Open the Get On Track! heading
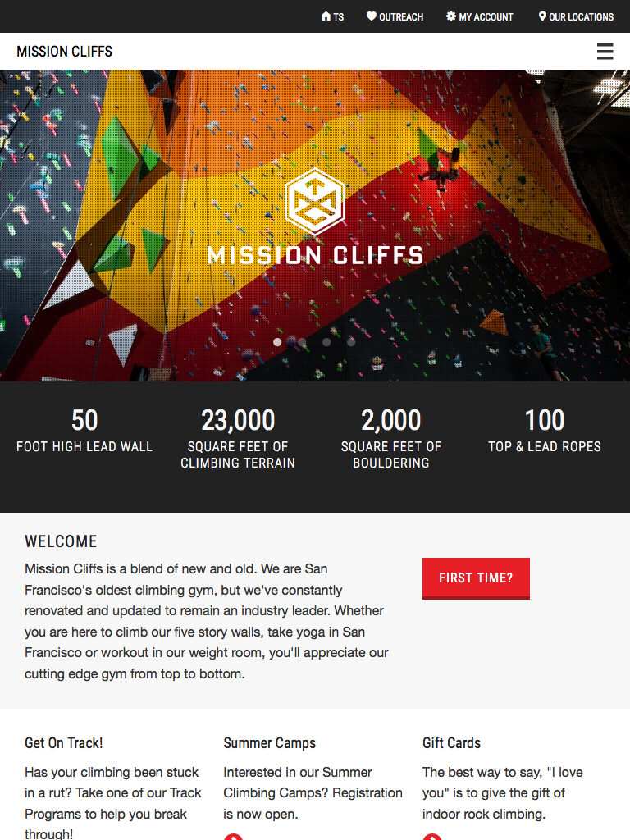Screen dimensions: 630x840 64,743
